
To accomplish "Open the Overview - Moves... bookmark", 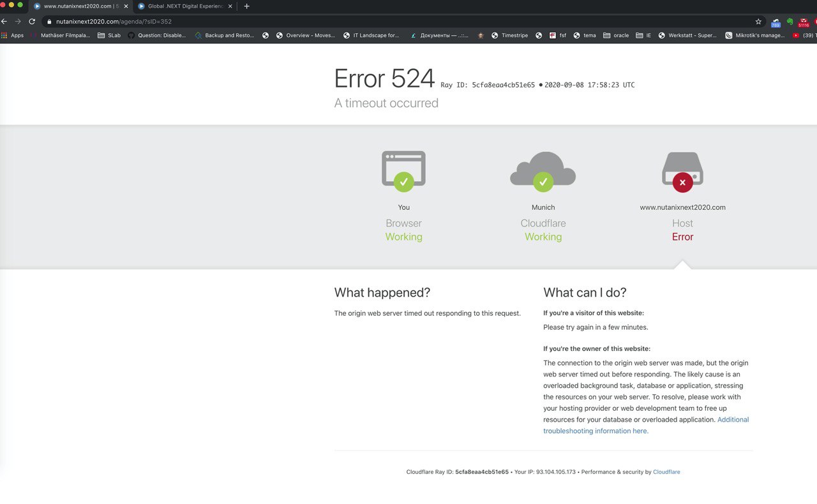I will (305, 35).
